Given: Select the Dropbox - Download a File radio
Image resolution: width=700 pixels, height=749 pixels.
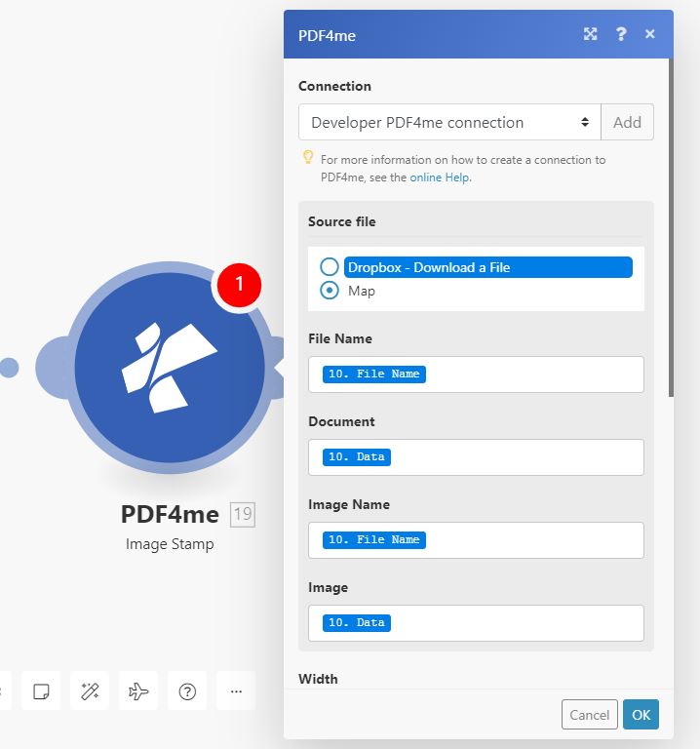Looking at the screenshot, I should click(x=330, y=266).
